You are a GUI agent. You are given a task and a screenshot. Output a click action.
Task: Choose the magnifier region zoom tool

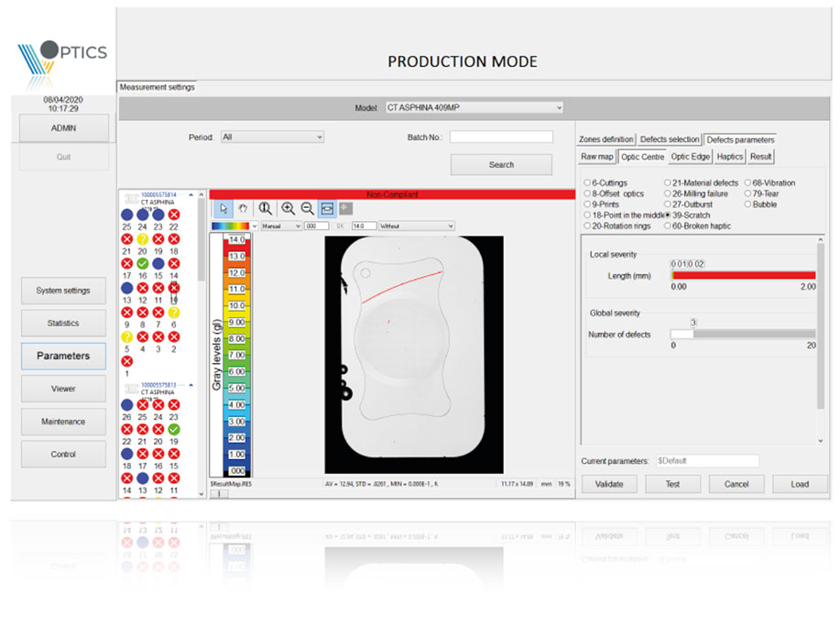click(265, 208)
